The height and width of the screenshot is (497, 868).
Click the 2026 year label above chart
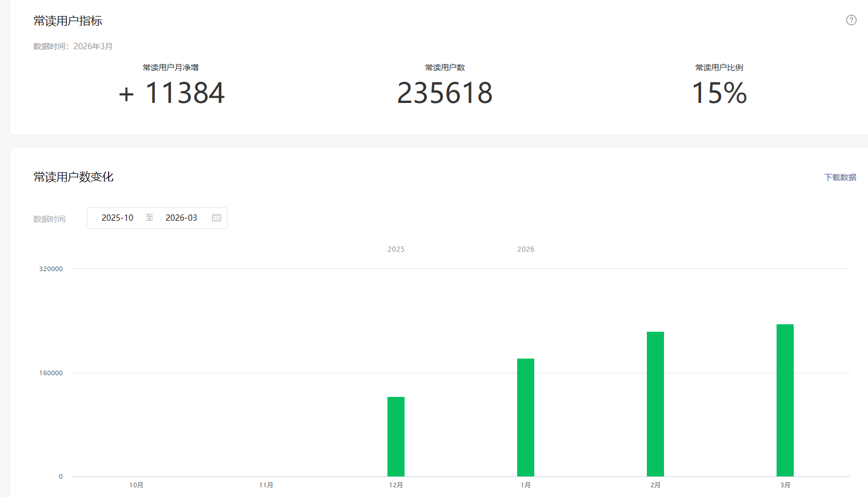pyautogui.click(x=526, y=249)
